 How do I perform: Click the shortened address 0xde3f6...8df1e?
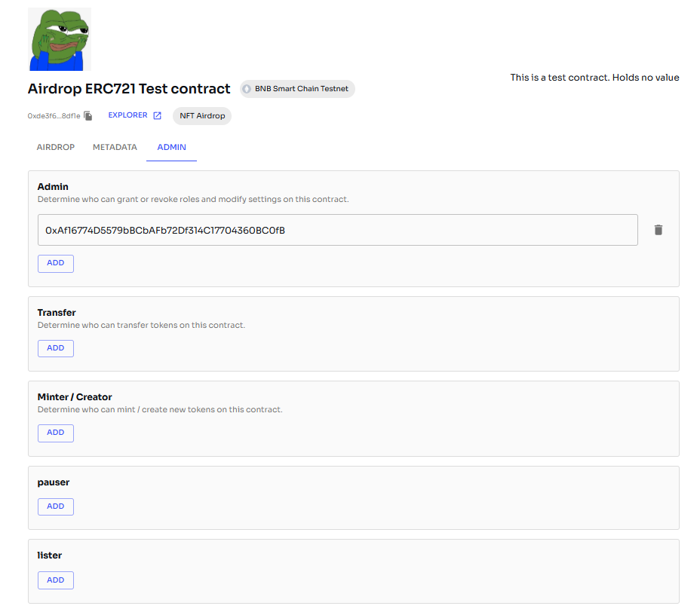[54, 116]
